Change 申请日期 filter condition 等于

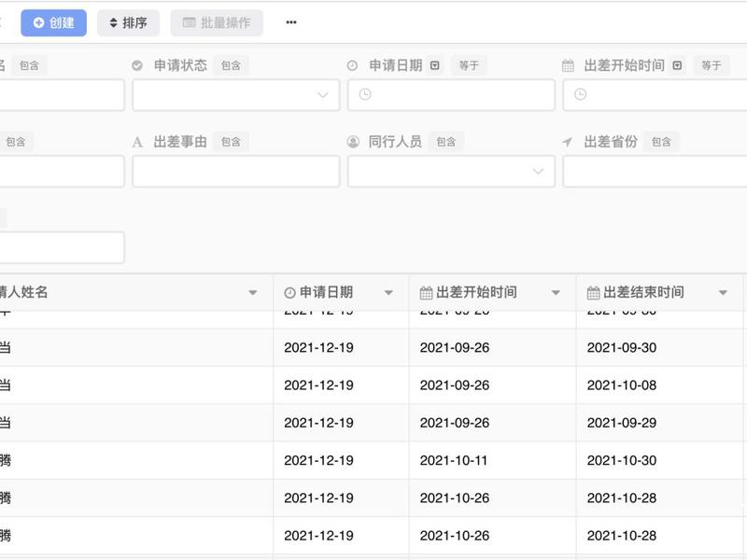[469, 65]
